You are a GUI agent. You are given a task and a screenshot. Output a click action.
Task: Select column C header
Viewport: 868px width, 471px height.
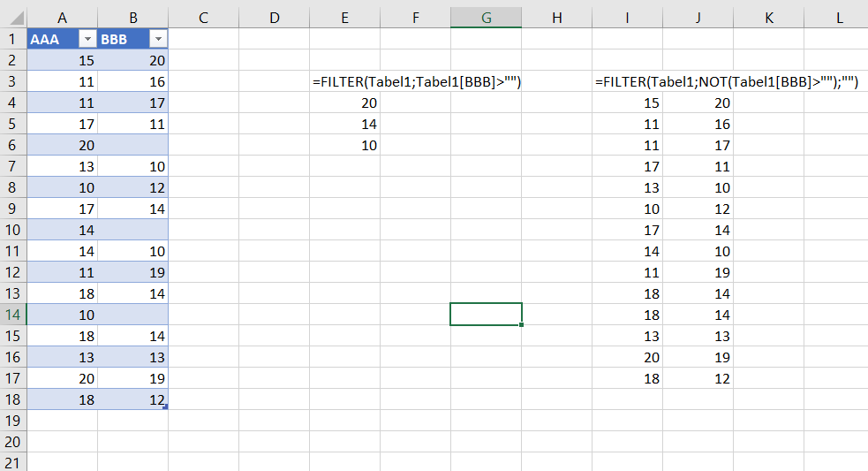click(x=204, y=18)
